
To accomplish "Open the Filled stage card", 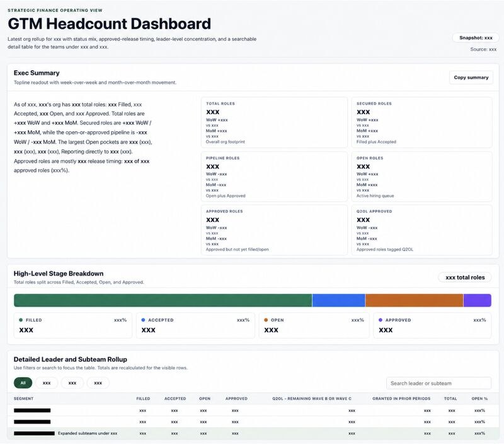I will (73, 325).
